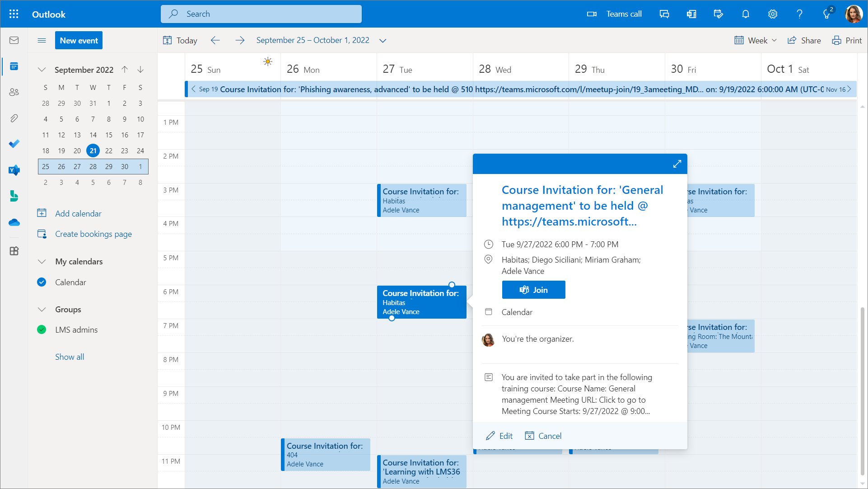Viewport: 868px width, 489px height.
Task: Toggle the LMS admins group calendar
Action: point(42,330)
